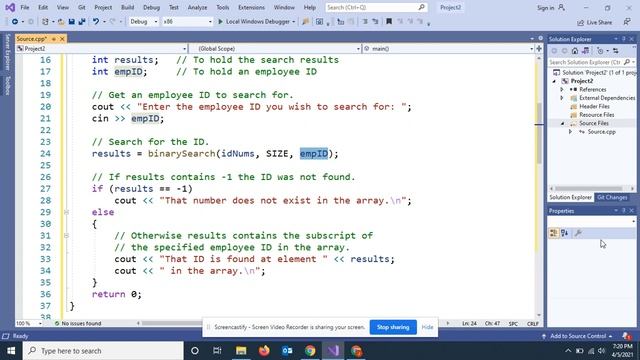Click the Save file toolbar icon
The width and height of the screenshot is (640, 360).
(71, 22)
